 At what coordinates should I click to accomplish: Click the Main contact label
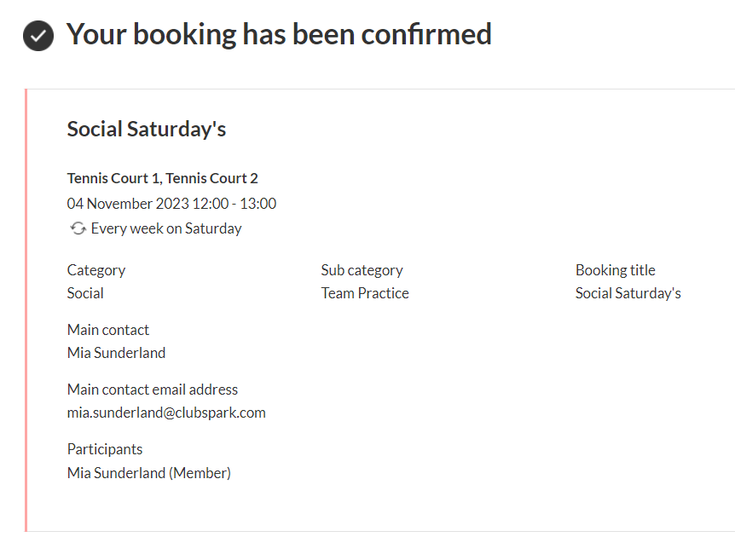click(108, 330)
